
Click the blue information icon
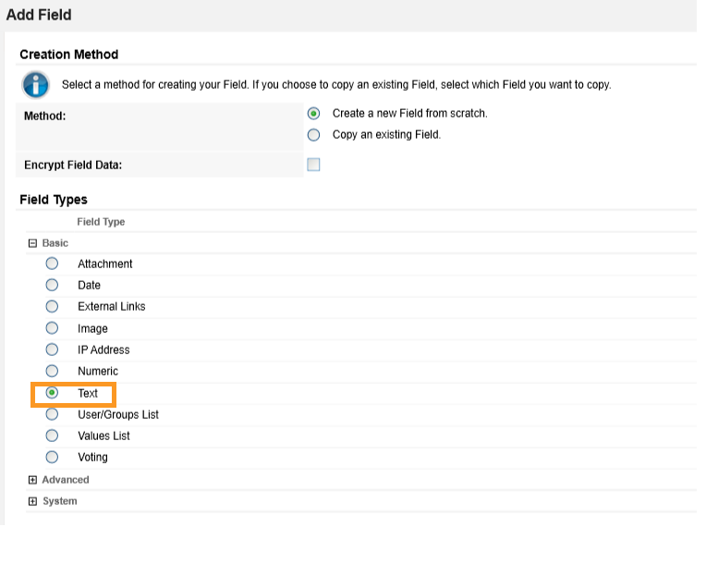point(35,85)
